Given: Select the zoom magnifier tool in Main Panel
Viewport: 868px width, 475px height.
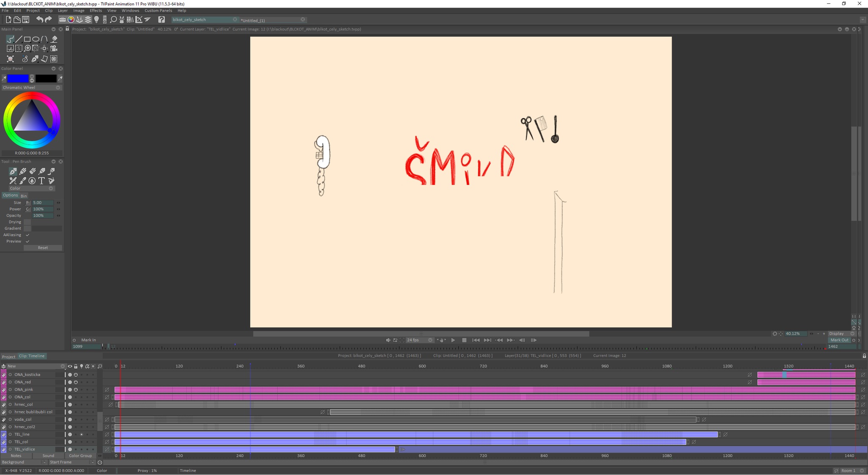Looking at the screenshot, I should 28,48.
